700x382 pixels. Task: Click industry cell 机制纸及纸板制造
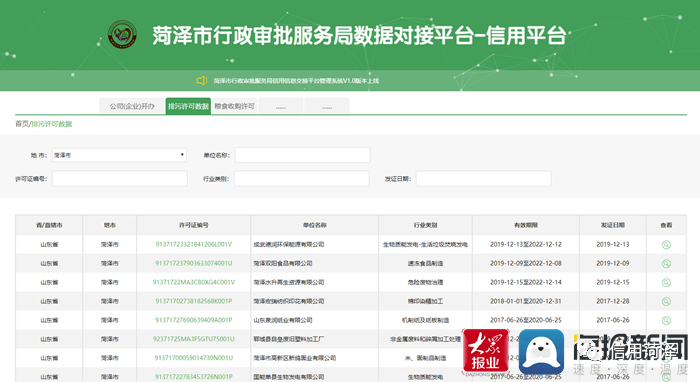click(x=425, y=320)
